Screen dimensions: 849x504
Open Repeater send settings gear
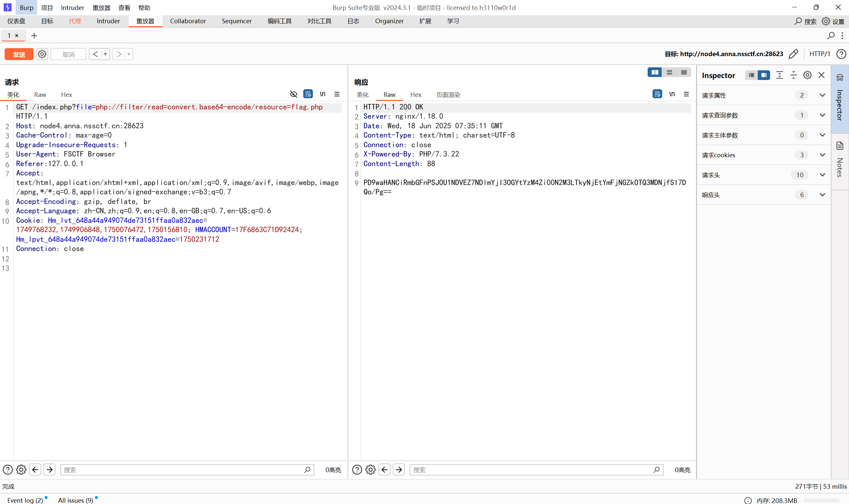point(42,54)
